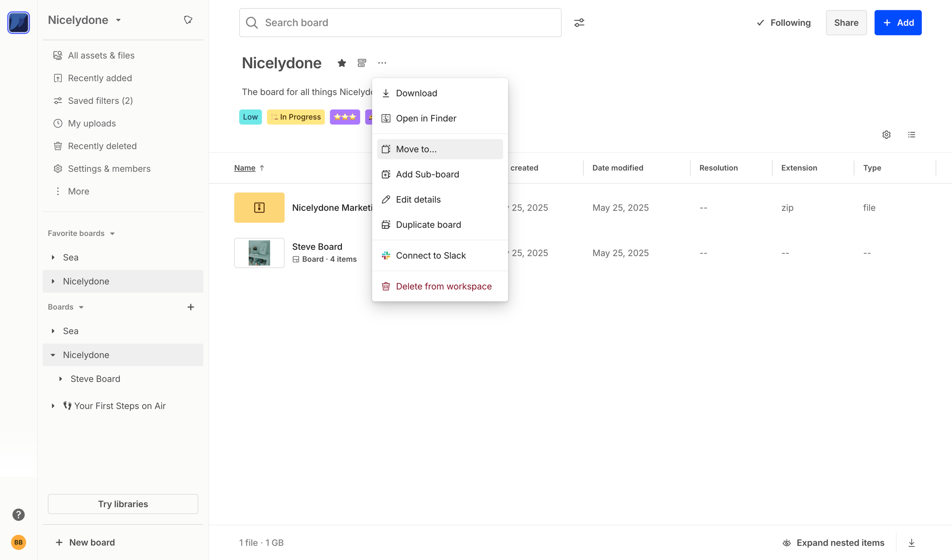
Task: Choose Download from the board menu
Action: pos(440,93)
